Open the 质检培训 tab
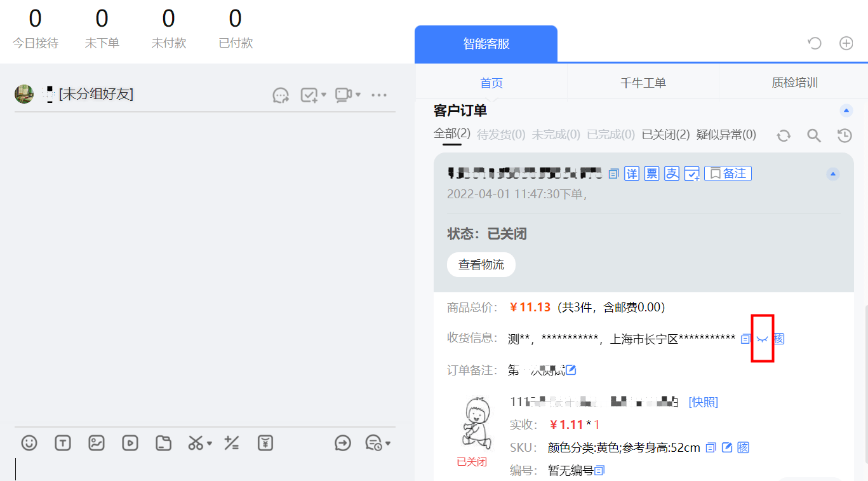The width and height of the screenshot is (868, 481). [x=794, y=82]
